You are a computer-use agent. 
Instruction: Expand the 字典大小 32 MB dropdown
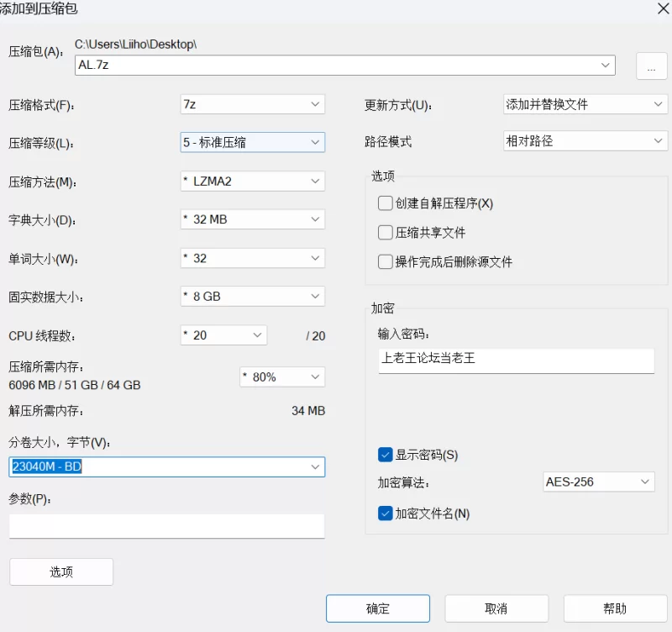click(252, 219)
